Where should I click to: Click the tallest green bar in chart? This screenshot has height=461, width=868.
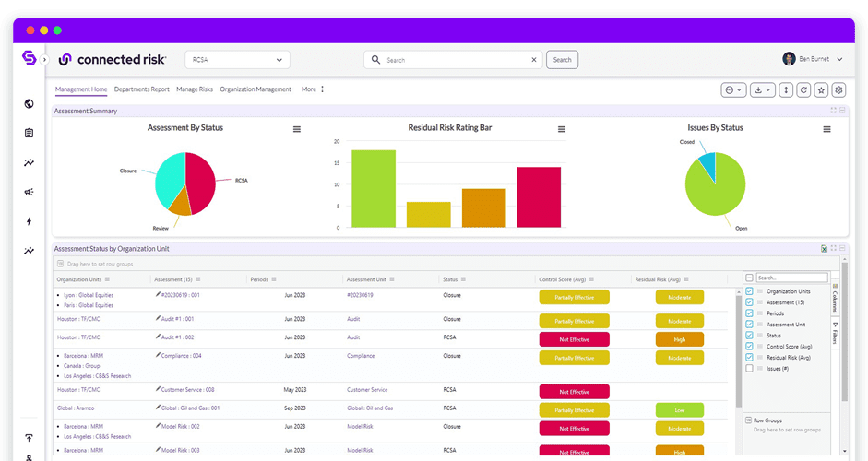click(374, 189)
